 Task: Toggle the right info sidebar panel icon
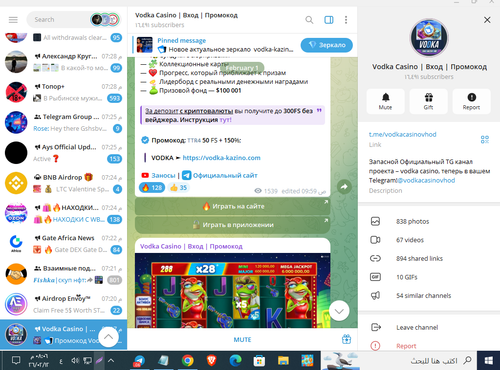coord(329,20)
